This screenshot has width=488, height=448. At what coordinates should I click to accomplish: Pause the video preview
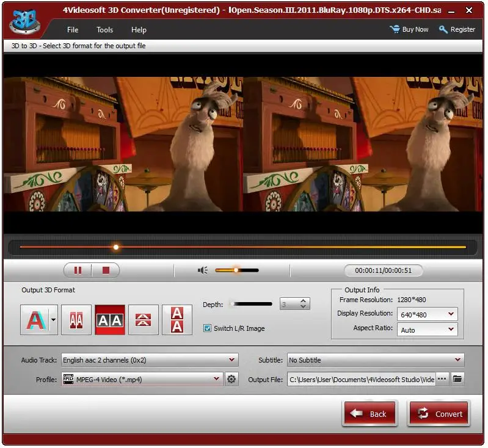coord(78,270)
